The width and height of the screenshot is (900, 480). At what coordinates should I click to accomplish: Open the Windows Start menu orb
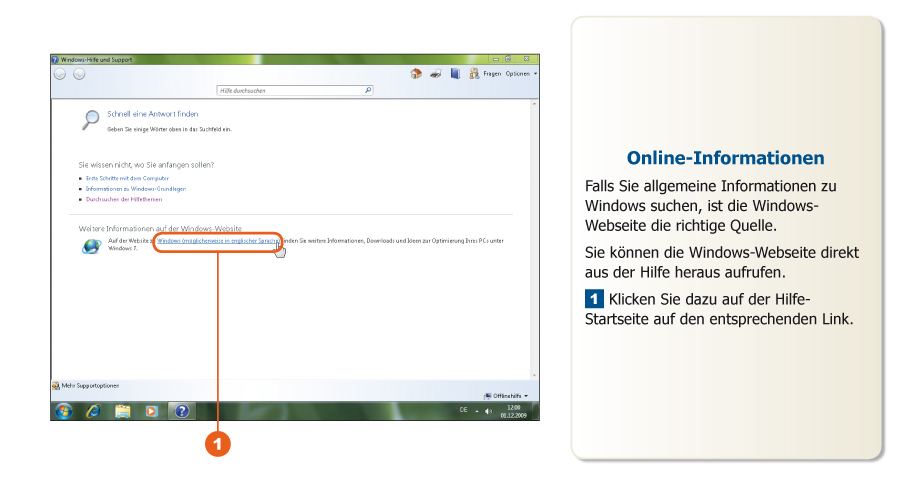(64, 411)
